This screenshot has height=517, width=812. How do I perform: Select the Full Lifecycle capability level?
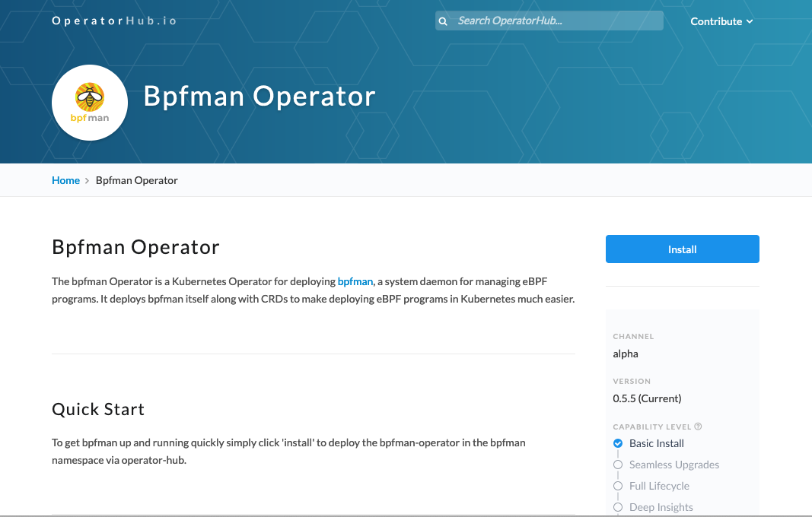tap(658, 486)
